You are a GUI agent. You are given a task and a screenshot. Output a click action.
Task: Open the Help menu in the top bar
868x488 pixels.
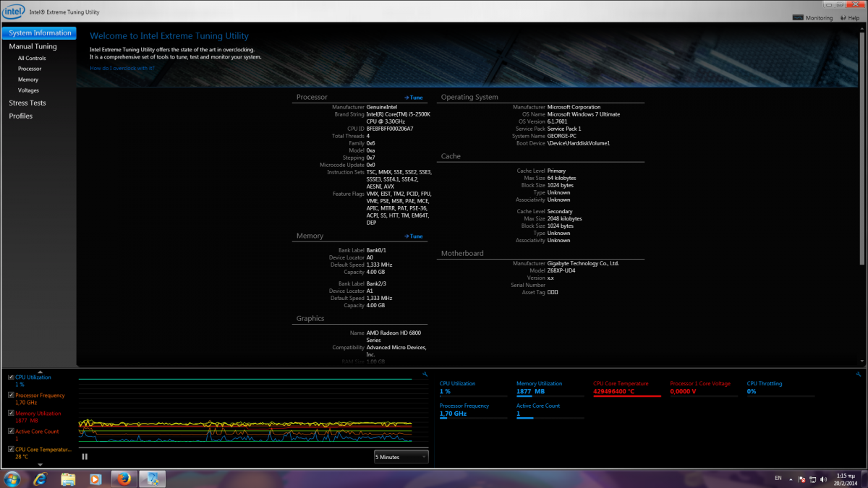coord(850,17)
